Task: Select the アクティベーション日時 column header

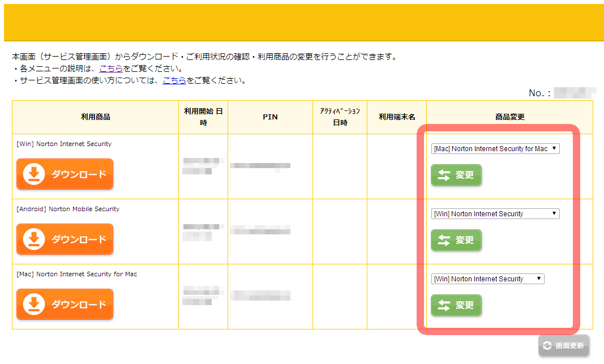Action: tap(340, 117)
